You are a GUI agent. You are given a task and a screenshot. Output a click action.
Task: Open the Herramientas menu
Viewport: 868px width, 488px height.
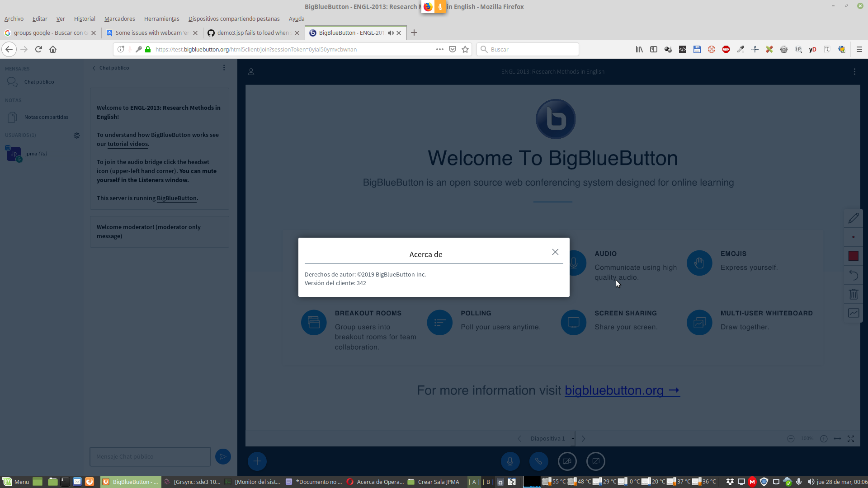[x=161, y=19]
